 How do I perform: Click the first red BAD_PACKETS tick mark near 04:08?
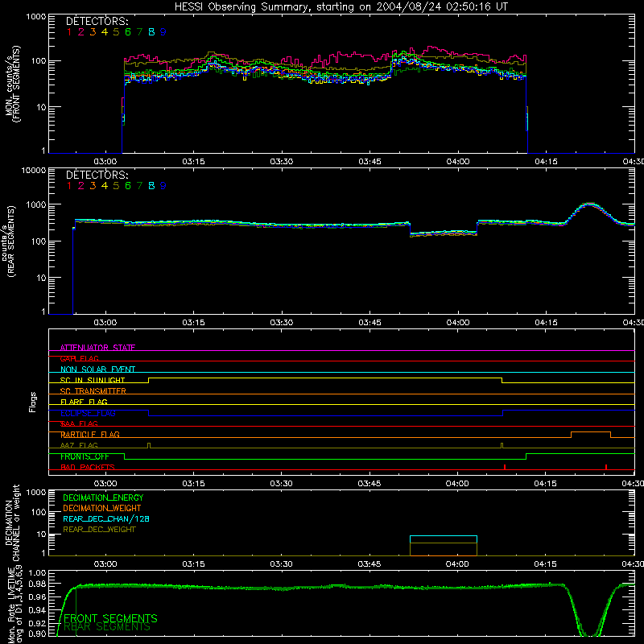click(x=505, y=467)
